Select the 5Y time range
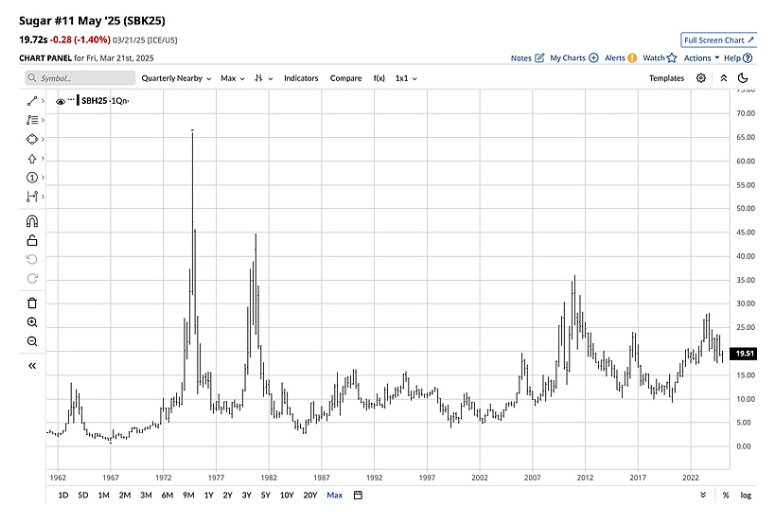 [266, 495]
